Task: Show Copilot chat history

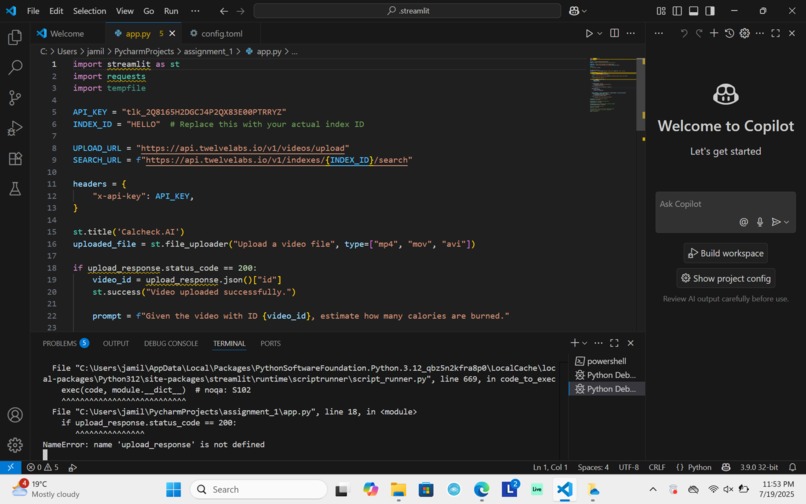Action: click(x=729, y=33)
